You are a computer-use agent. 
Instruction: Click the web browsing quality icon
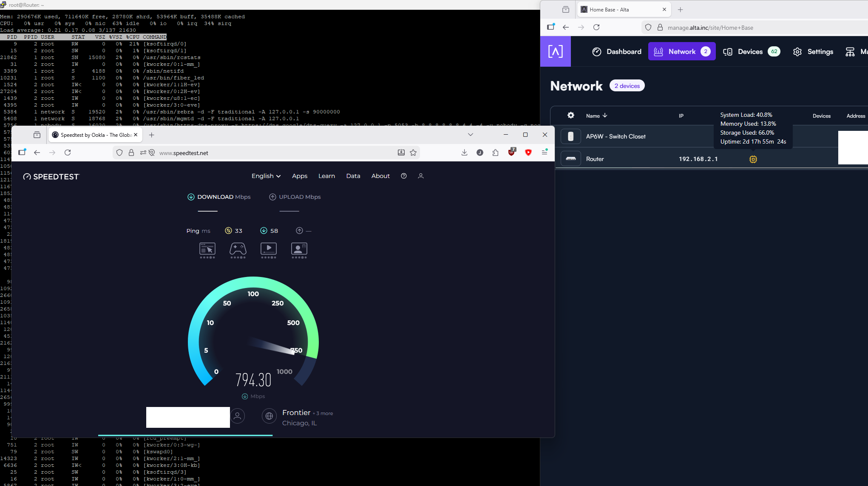[x=207, y=249]
